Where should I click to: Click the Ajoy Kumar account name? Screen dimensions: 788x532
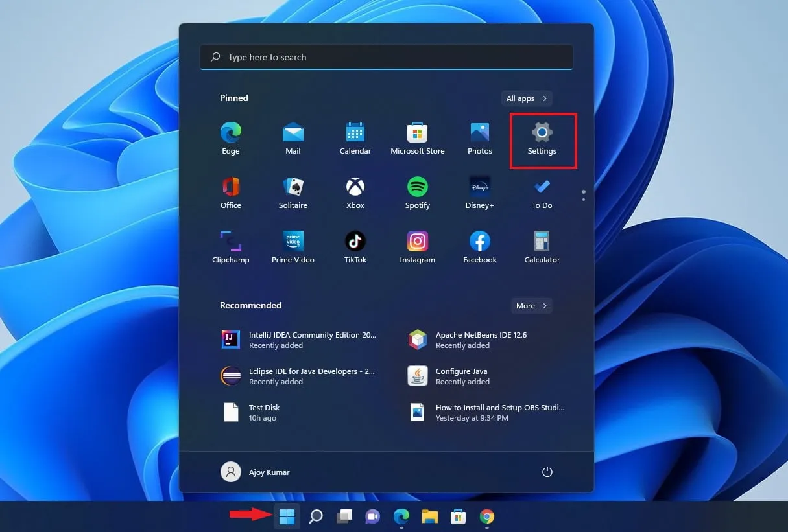[269, 472]
